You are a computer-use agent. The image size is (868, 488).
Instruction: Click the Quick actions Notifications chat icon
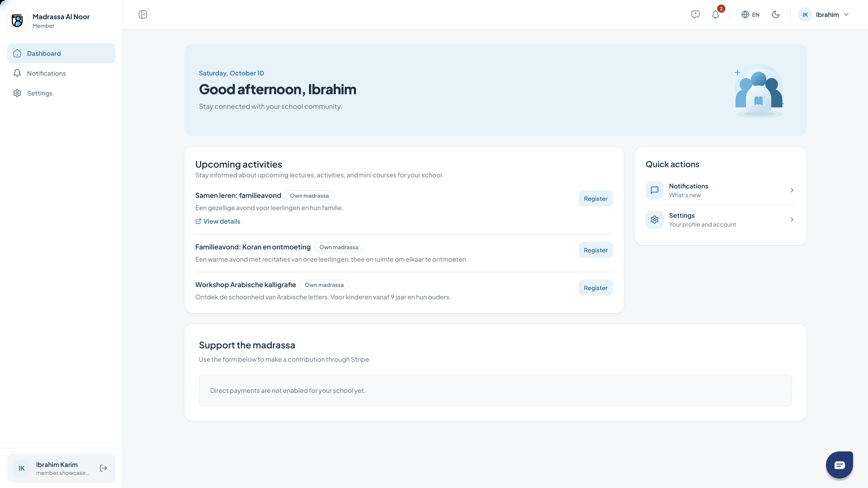coord(654,190)
